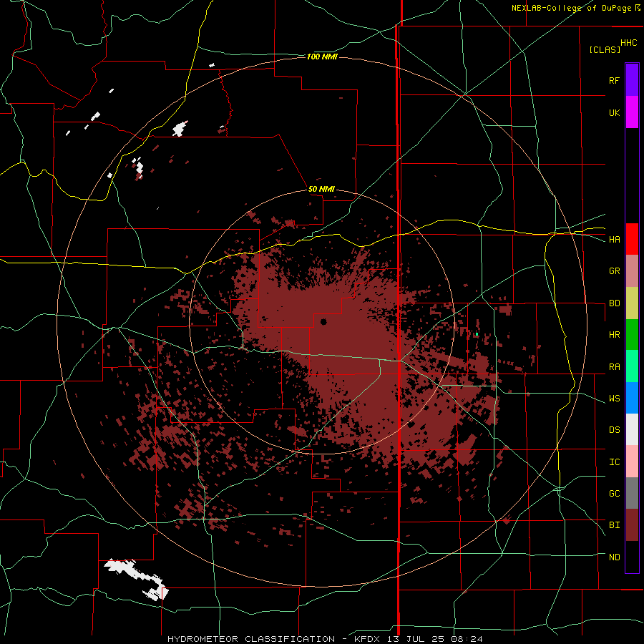Image resolution: width=644 pixels, height=644 pixels.
Task: Select the BD yellow legend swatch
Action: 632,303
